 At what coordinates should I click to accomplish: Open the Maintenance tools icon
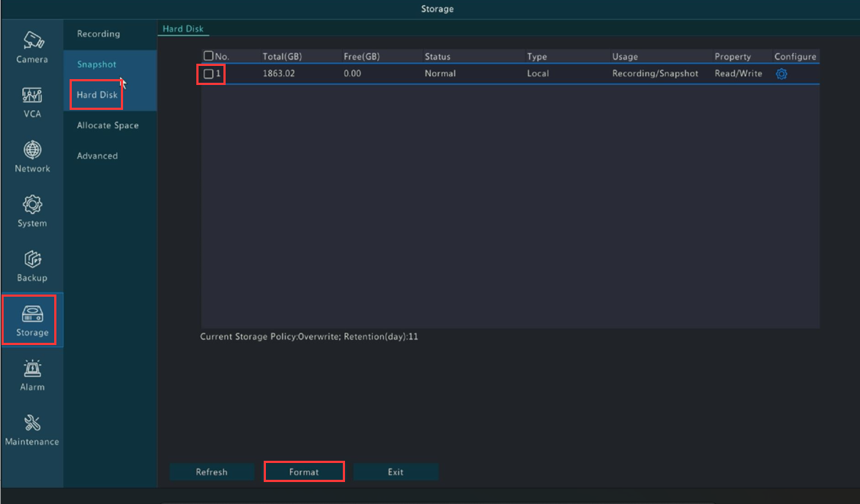pos(32,423)
